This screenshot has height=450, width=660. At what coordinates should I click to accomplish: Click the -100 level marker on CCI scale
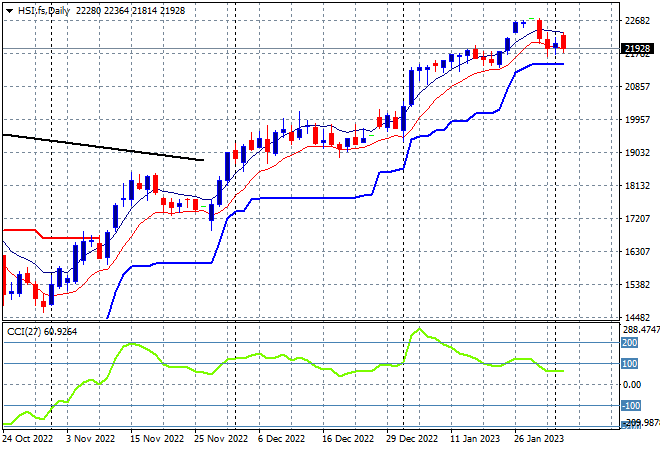631,406
